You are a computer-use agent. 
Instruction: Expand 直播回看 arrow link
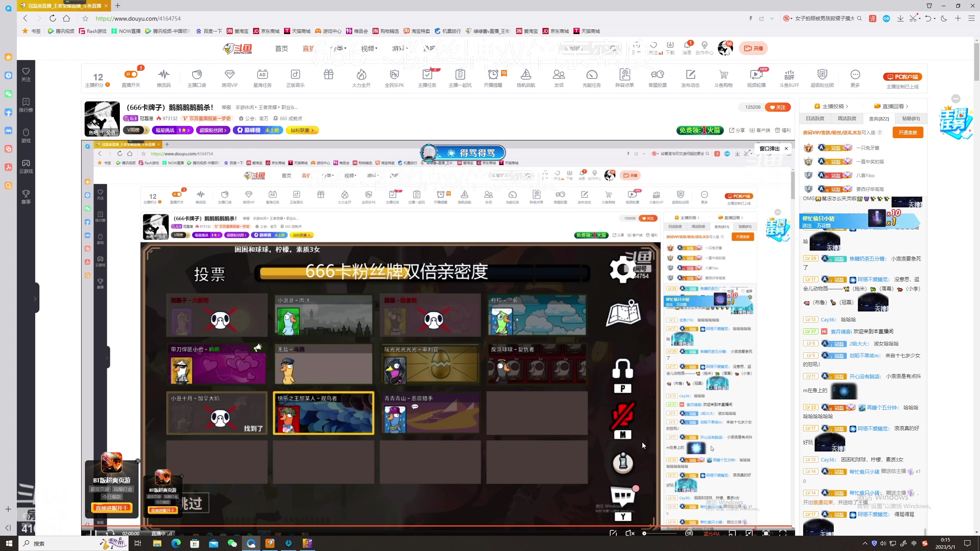[x=891, y=106]
